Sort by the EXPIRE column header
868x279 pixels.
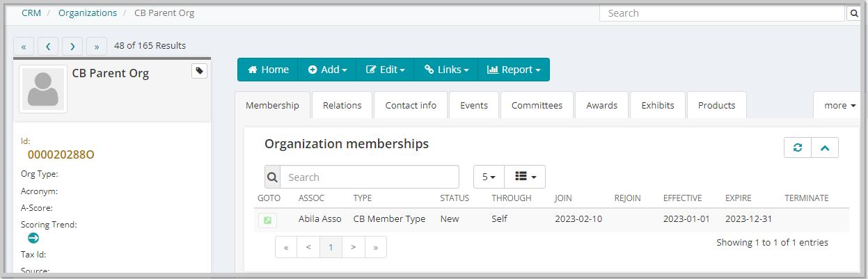739,198
